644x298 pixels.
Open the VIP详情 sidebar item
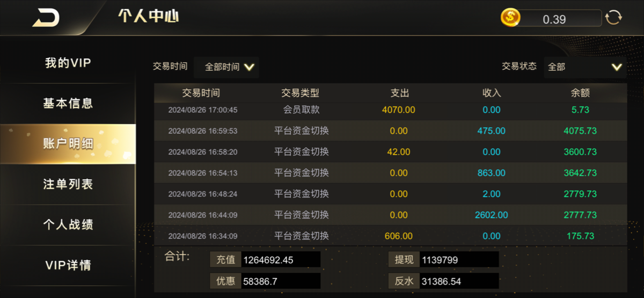pyautogui.click(x=68, y=265)
